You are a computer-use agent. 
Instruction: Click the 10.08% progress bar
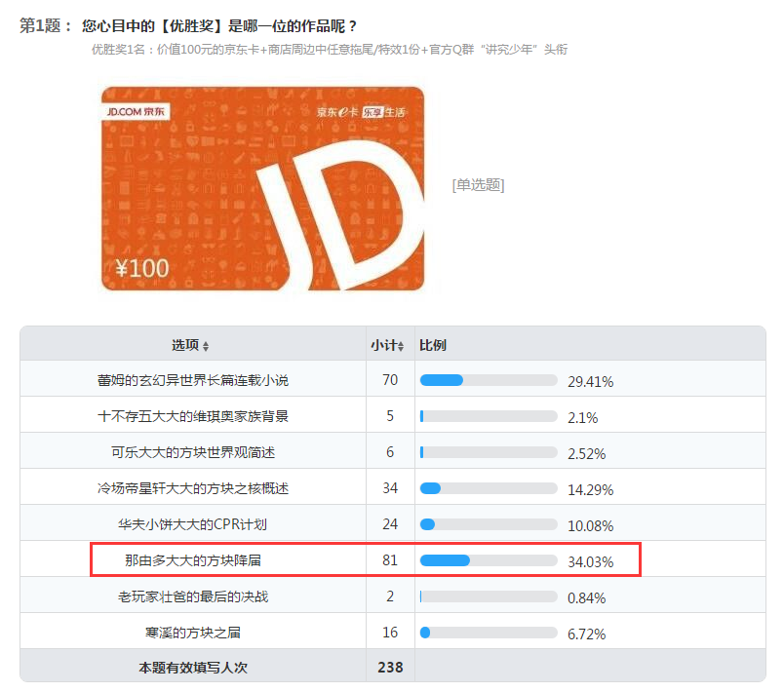[489, 524]
